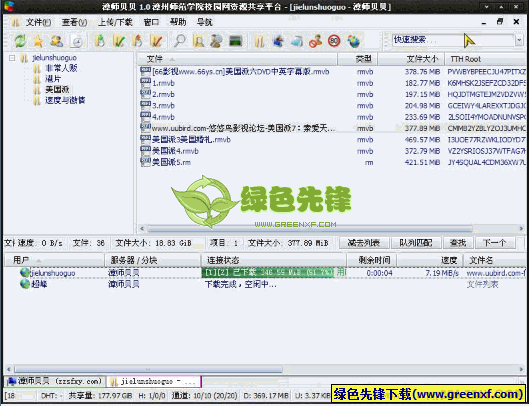Sort by the 类型 column header
The width and height of the screenshot is (529, 406).
357,59
